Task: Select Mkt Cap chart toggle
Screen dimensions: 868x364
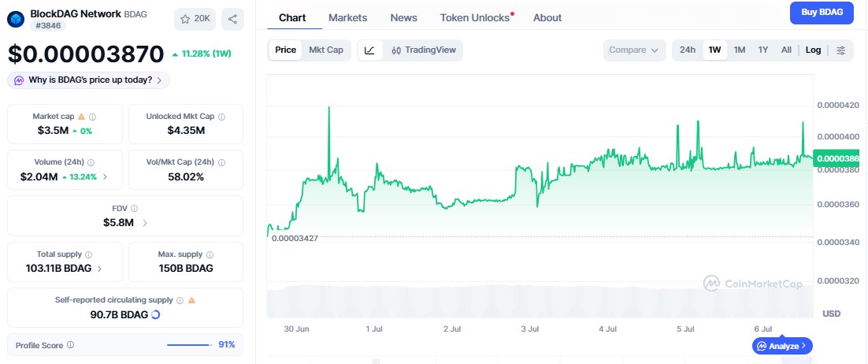Action: click(x=326, y=50)
